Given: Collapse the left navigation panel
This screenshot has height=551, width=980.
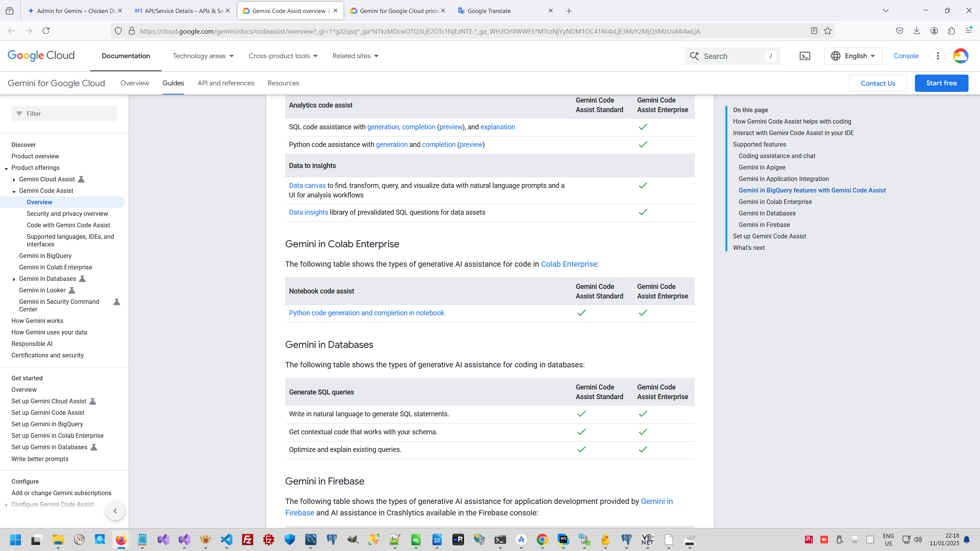Looking at the screenshot, I should 115,511.
